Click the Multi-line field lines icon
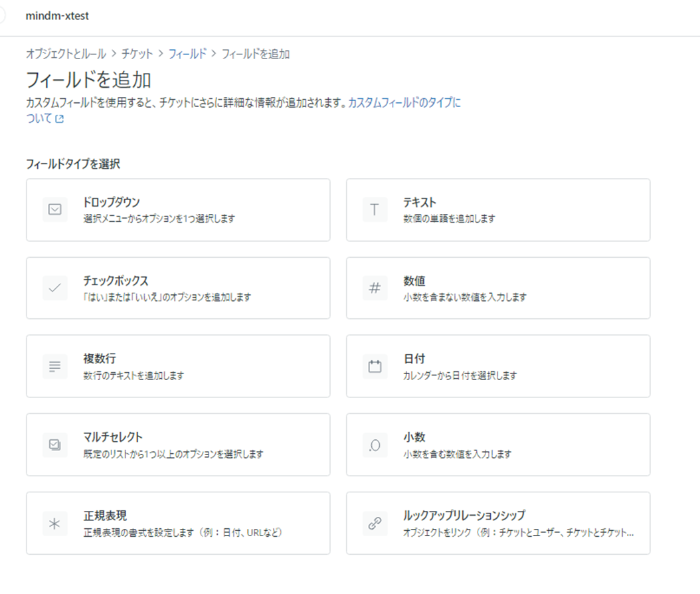The image size is (700, 594). (x=55, y=366)
